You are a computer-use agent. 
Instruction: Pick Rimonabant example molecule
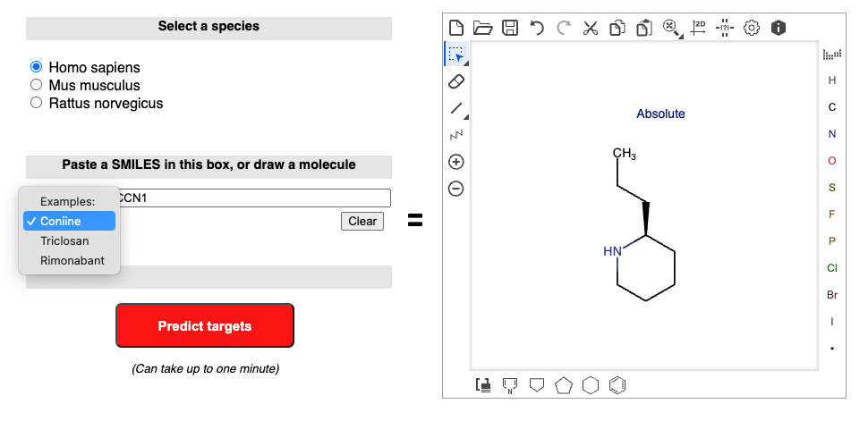pyautogui.click(x=72, y=260)
